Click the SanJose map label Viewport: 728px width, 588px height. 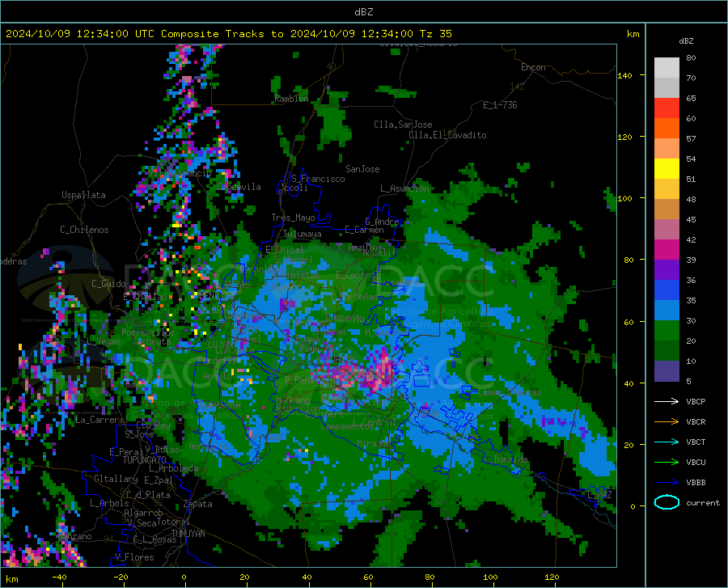(362, 169)
